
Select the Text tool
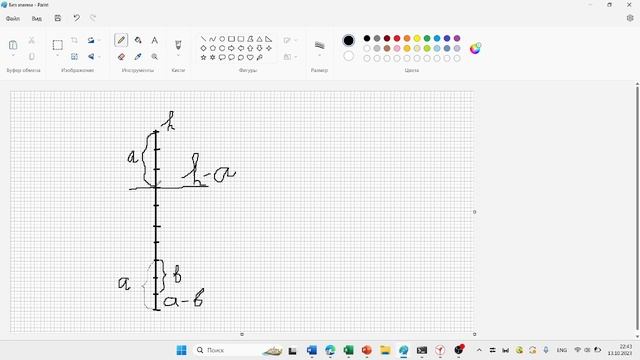tap(154, 40)
